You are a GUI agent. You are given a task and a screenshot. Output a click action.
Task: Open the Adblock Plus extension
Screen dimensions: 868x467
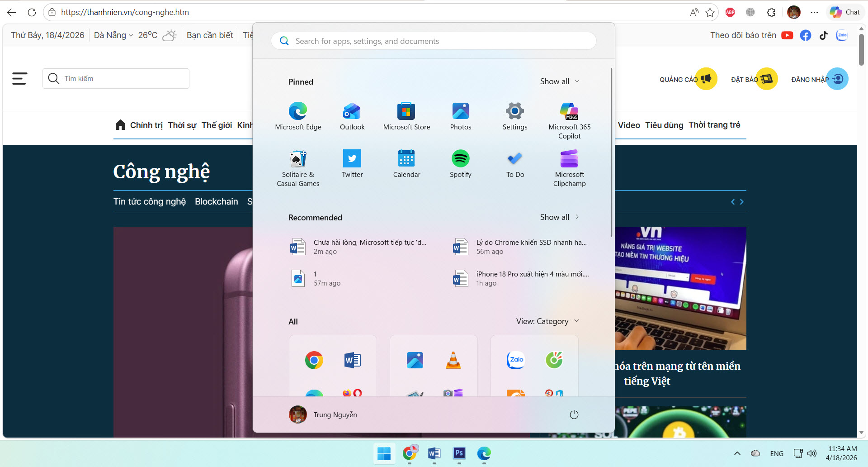click(x=730, y=12)
